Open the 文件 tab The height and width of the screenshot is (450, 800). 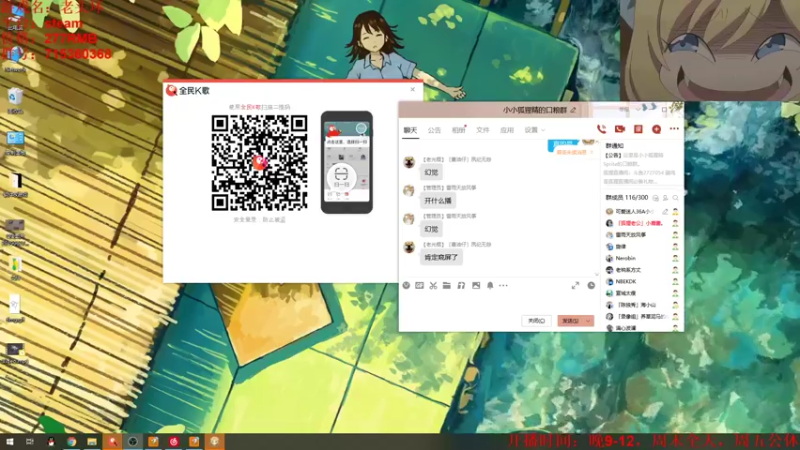483,131
